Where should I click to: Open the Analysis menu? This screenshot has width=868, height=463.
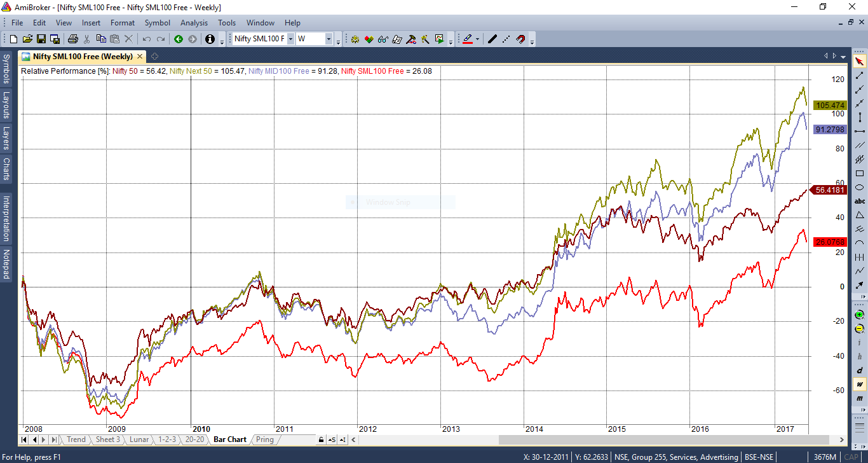point(194,23)
